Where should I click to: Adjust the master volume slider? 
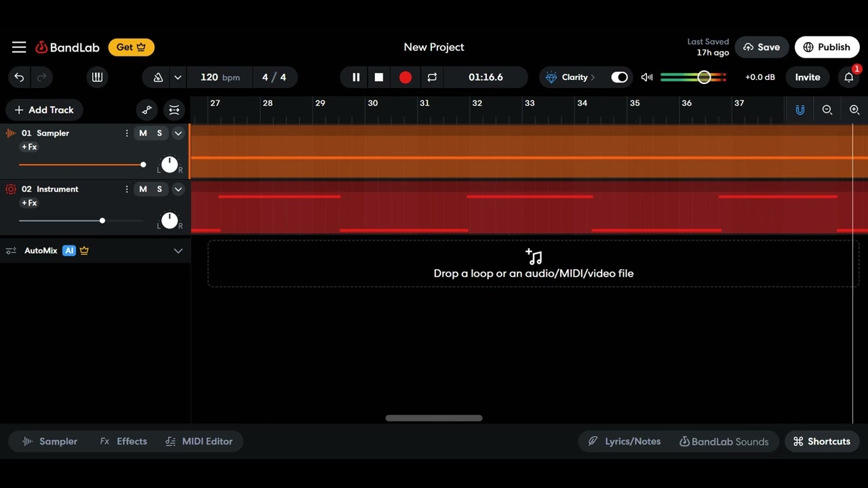[693, 77]
